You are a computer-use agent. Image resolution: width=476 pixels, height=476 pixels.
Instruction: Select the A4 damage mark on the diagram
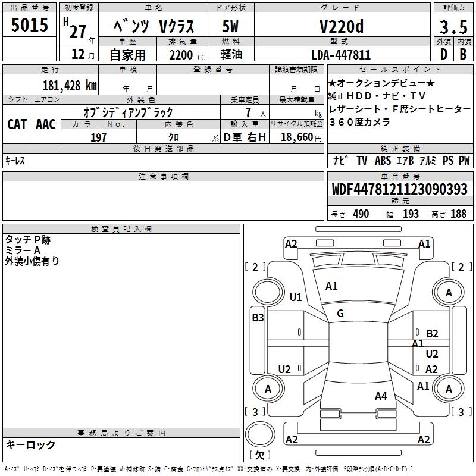(381, 396)
